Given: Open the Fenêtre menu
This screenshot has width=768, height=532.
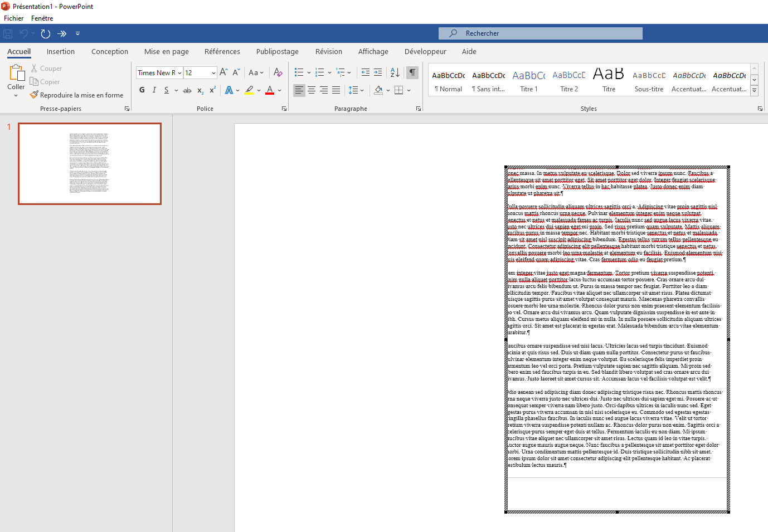Looking at the screenshot, I should [x=42, y=18].
